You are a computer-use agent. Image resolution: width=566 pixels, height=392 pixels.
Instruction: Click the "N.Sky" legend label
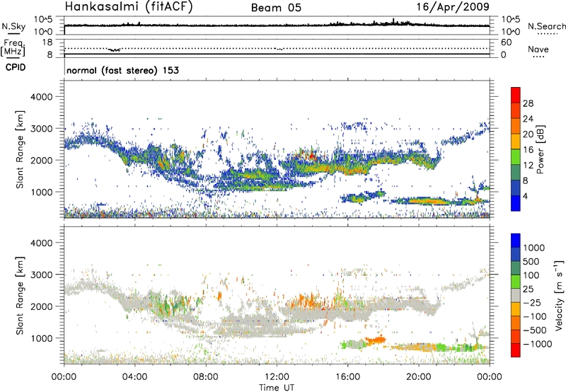13,26
